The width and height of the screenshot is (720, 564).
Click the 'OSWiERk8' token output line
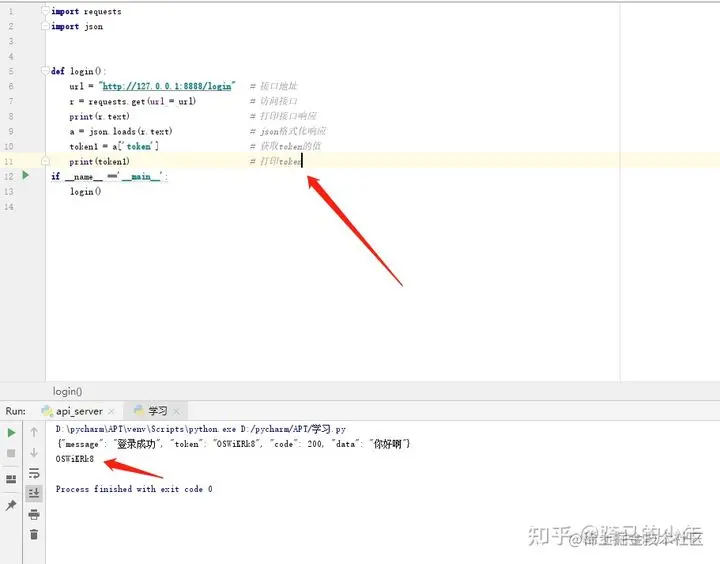75,459
